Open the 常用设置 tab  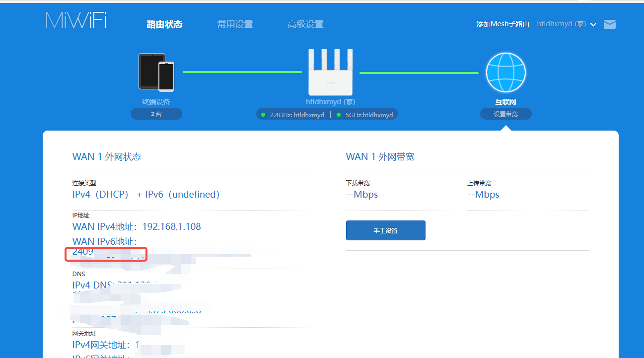pyautogui.click(x=235, y=24)
